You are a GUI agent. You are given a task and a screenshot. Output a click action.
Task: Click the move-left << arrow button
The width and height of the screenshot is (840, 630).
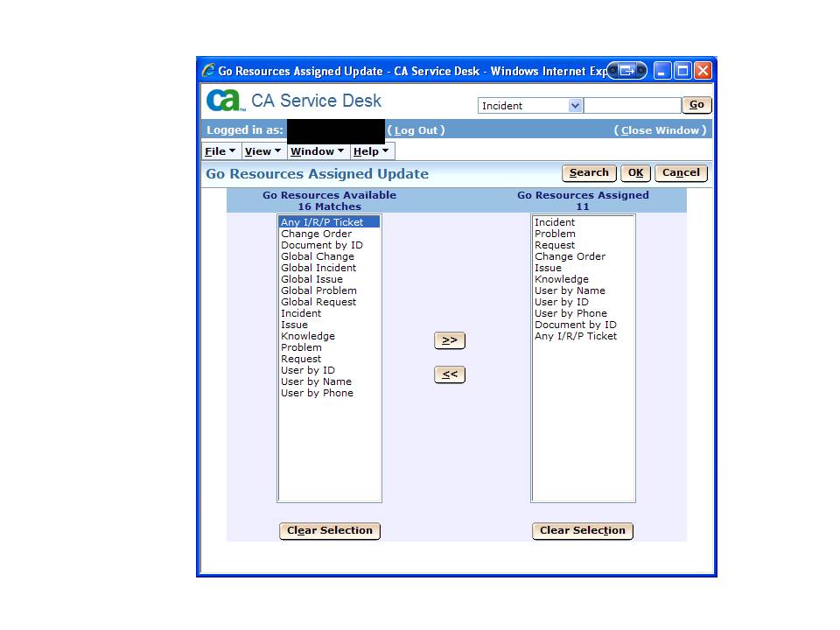450,374
